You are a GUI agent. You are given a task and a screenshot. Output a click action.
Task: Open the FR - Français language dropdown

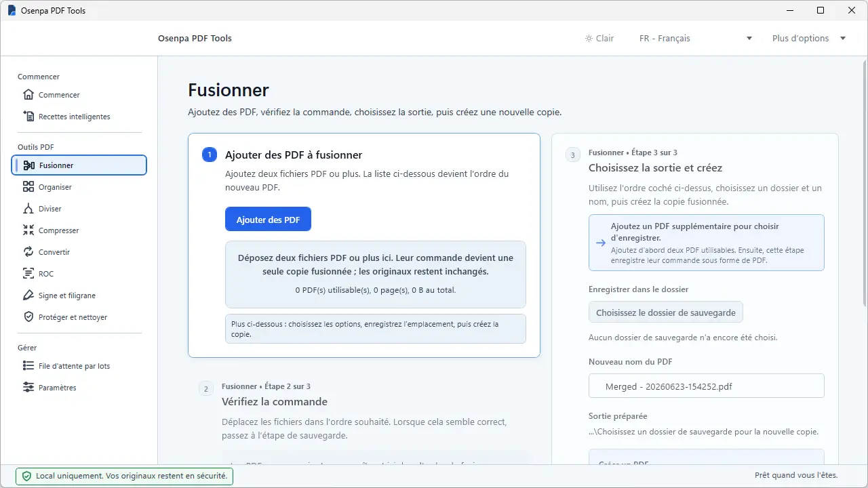pos(696,39)
